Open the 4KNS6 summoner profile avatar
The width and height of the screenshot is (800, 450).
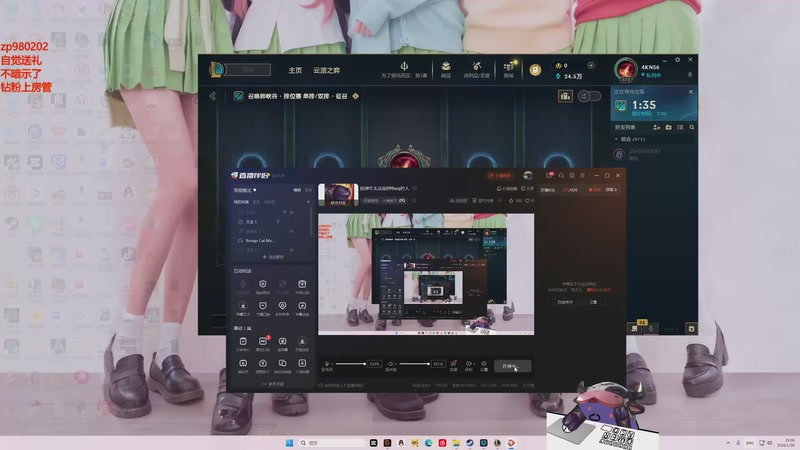[x=626, y=70]
